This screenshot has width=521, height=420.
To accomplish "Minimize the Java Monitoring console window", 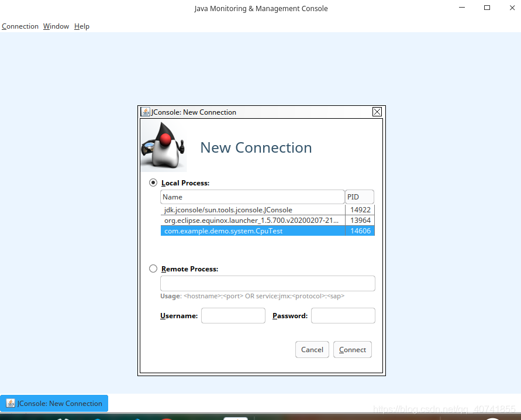I will tap(462, 8).
